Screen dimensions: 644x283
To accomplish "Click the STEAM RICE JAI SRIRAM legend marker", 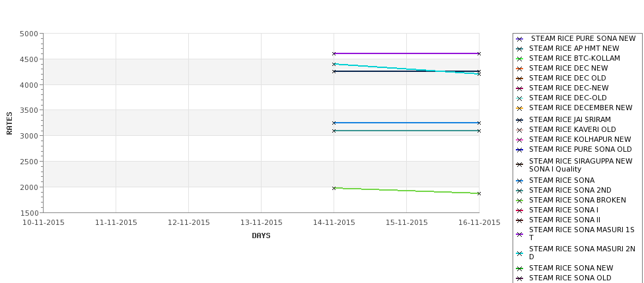I will [520, 120].
